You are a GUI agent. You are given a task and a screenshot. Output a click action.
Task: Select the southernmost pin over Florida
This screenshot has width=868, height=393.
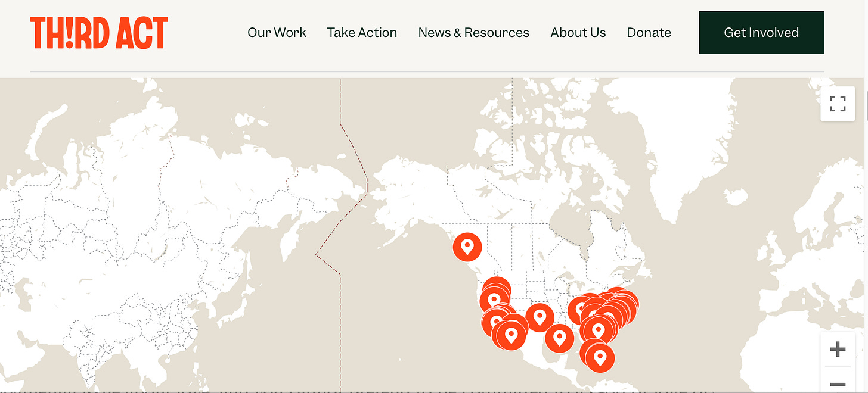[600, 358]
